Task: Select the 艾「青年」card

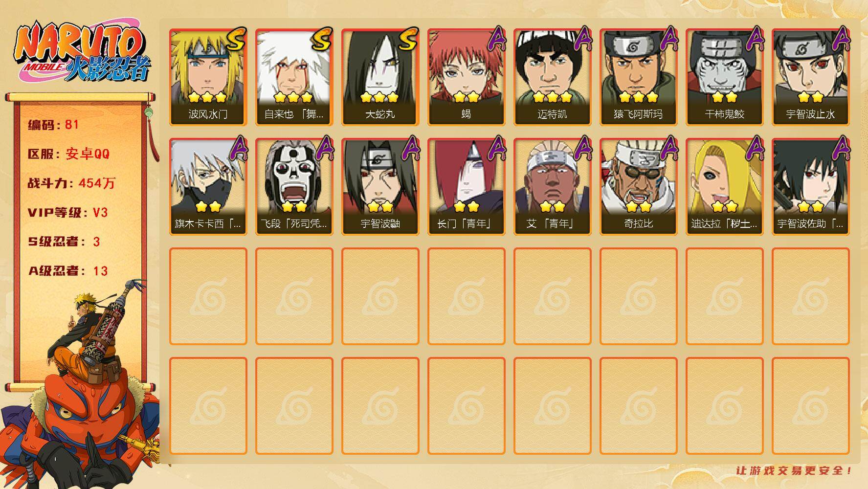Action: click(x=553, y=186)
